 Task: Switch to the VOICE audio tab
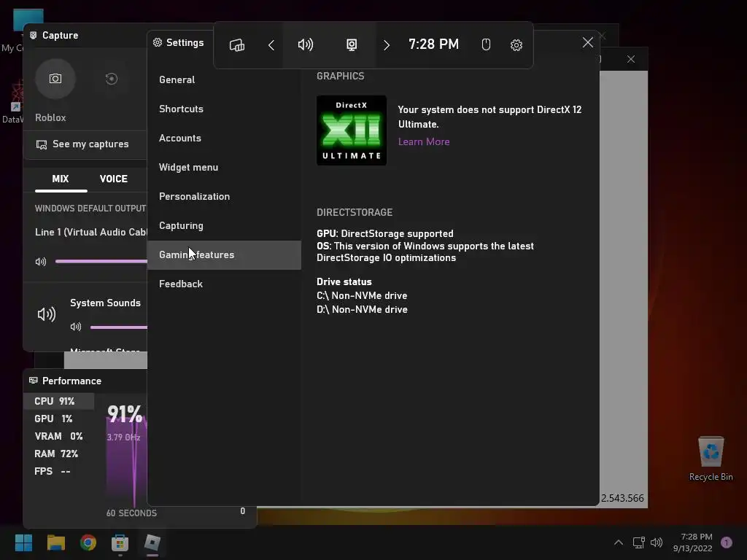pos(113,179)
